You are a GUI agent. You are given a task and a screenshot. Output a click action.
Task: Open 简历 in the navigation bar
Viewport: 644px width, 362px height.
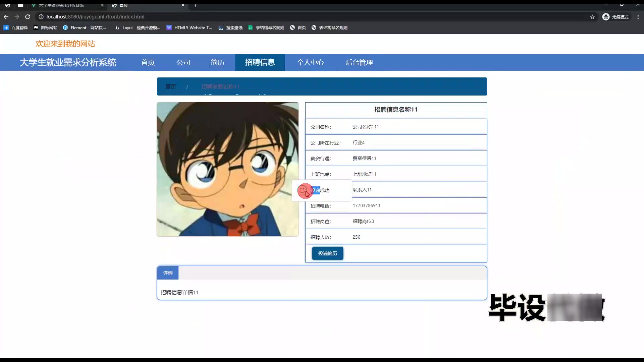[217, 62]
